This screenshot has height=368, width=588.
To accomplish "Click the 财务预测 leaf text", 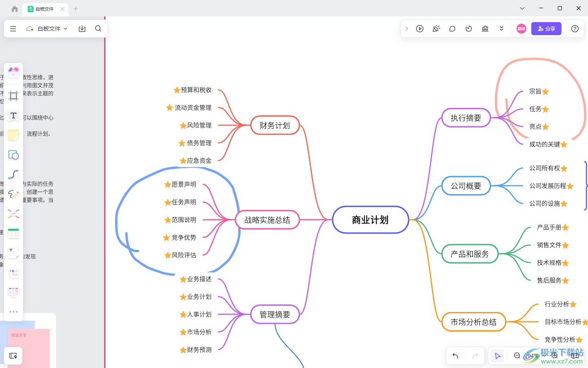I will (x=199, y=350).
